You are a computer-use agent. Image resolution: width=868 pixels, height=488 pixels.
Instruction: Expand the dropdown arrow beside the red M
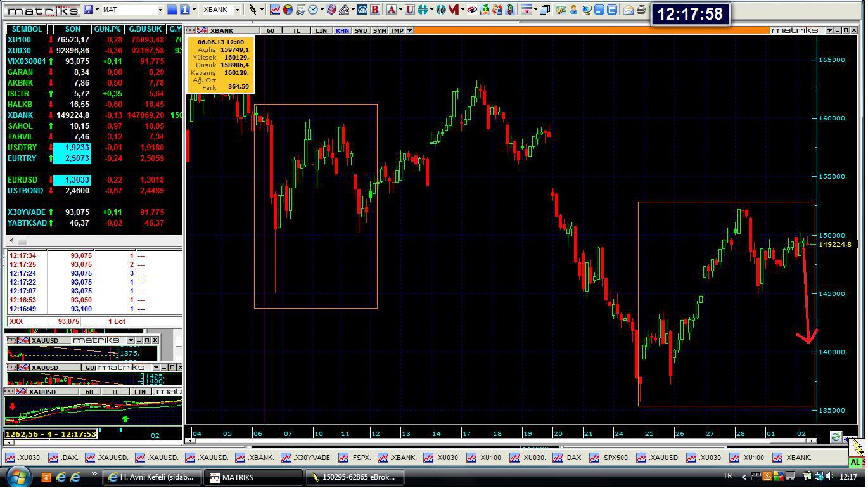(x=463, y=10)
